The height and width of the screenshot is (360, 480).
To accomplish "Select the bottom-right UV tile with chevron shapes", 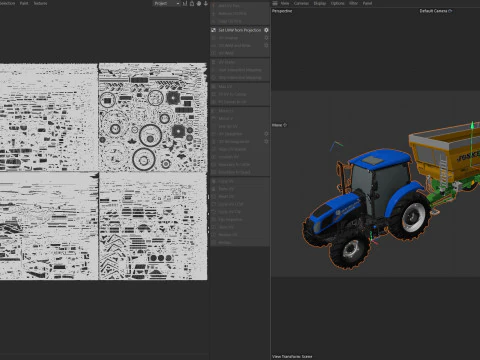I will tap(153, 226).
